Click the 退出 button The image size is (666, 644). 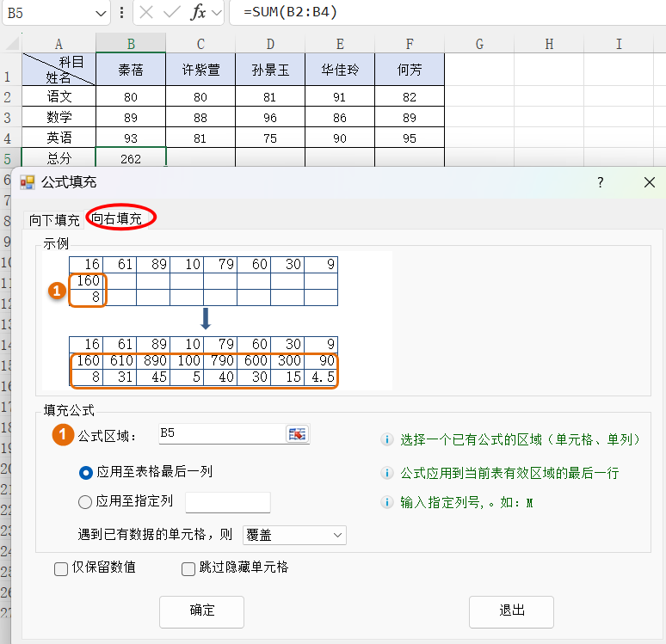pos(511,611)
